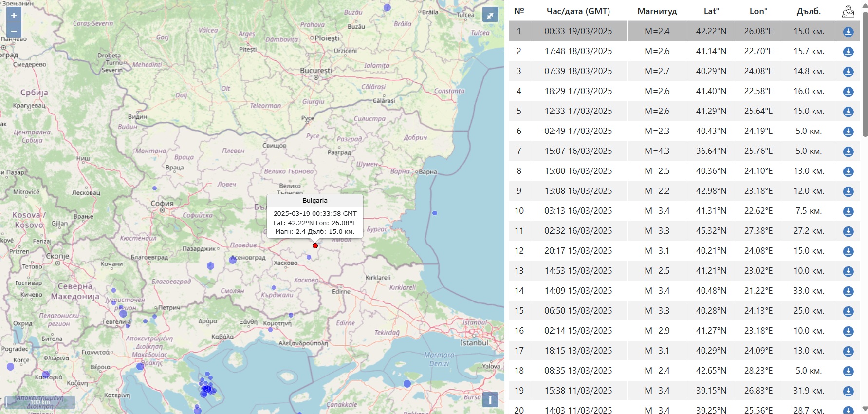Click the scroll down arrow of table
The height and width of the screenshot is (414, 868).
pos(865,409)
